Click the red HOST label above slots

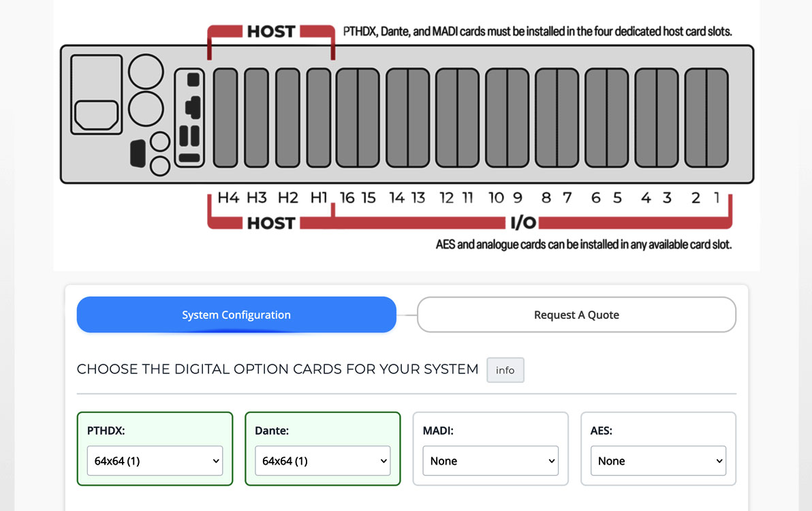pyautogui.click(x=270, y=31)
